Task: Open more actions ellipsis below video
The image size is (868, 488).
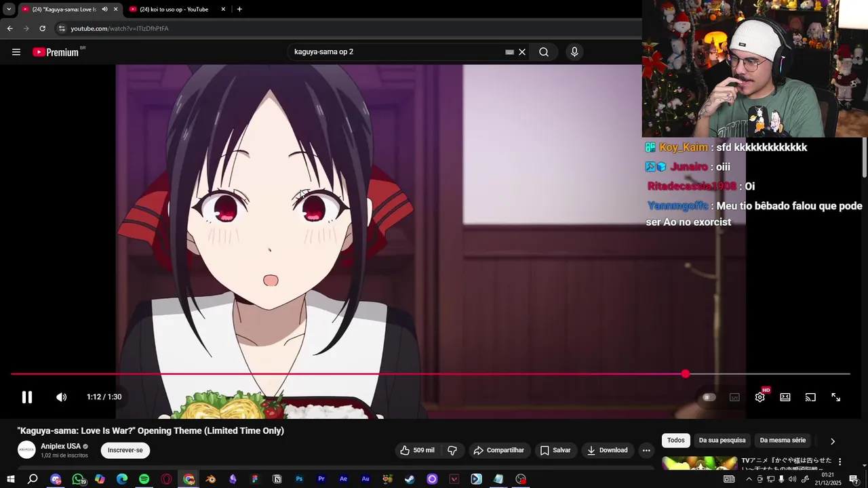Action: [646, 450]
